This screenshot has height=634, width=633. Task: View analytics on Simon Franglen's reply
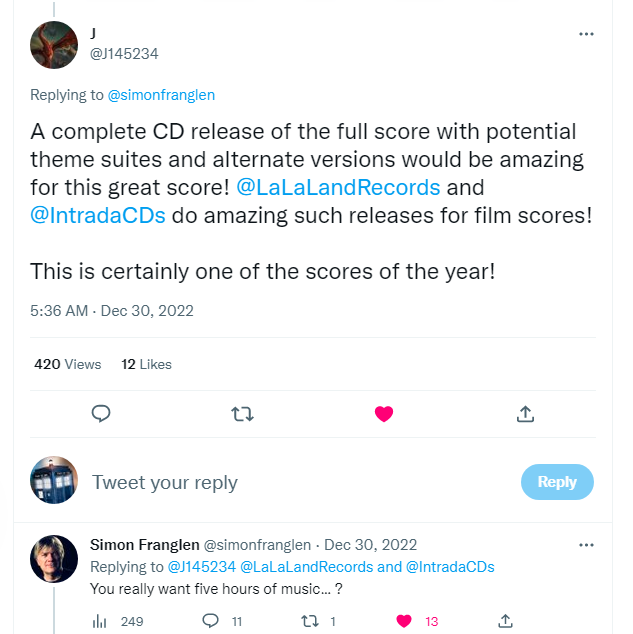pos(100,621)
